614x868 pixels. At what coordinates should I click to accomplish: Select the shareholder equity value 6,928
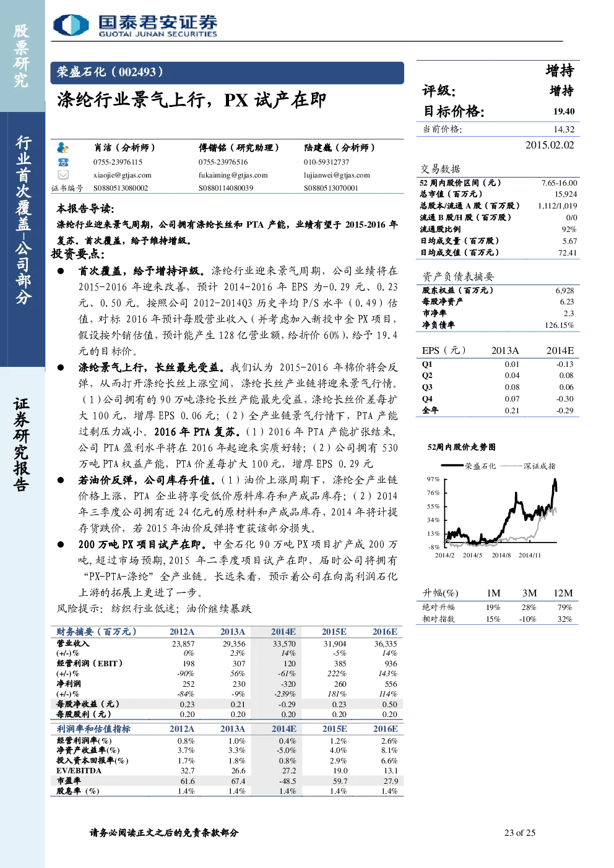click(x=564, y=291)
